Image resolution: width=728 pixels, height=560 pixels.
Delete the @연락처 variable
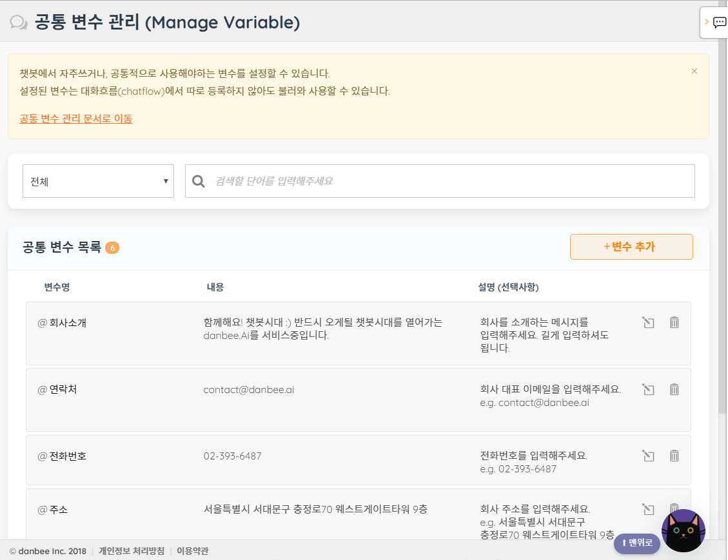(x=674, y=389)
